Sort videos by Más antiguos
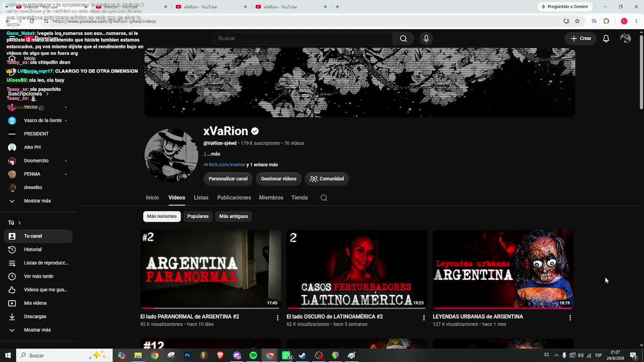The width and height of the screenshot is (644, 362). click(233, 216)
